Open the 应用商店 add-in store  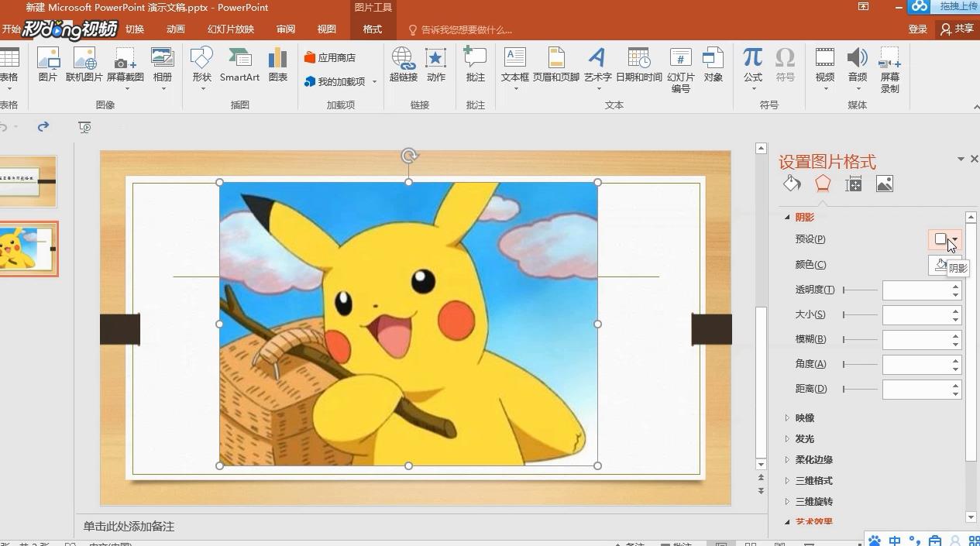coord(331,57)
